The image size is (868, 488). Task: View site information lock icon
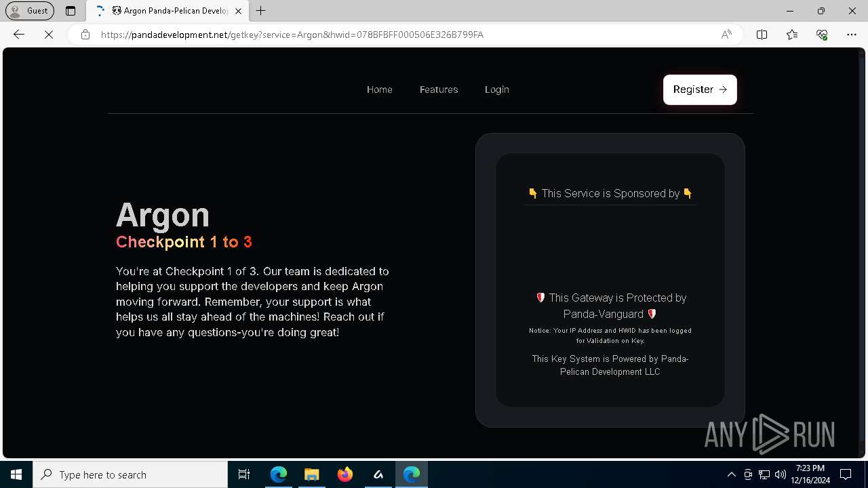(x=85, y=35)
